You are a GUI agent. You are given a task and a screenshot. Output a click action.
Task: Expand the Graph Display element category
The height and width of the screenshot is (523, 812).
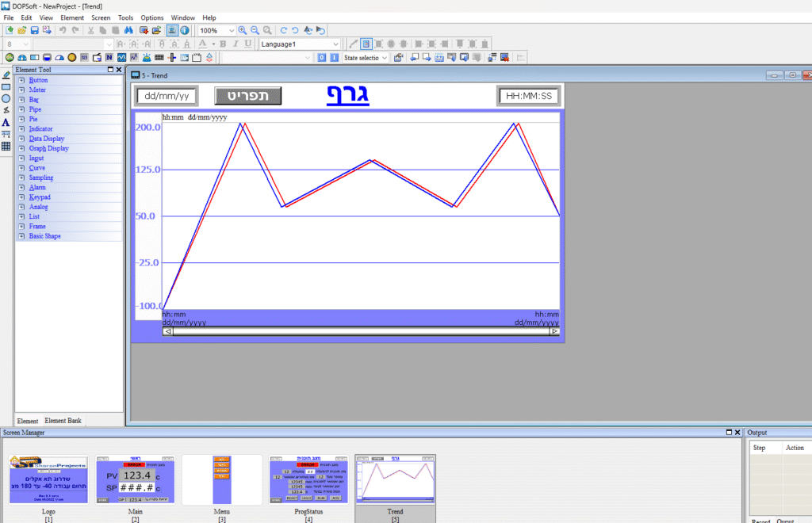(21, 148)
